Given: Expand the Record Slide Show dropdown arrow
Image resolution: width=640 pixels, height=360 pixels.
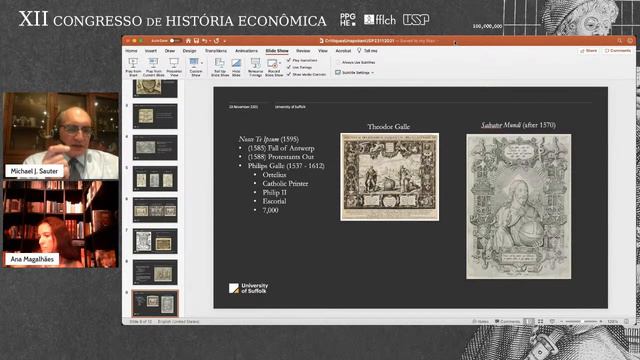Looking at the screenshot, I should [x=280, y=63].
